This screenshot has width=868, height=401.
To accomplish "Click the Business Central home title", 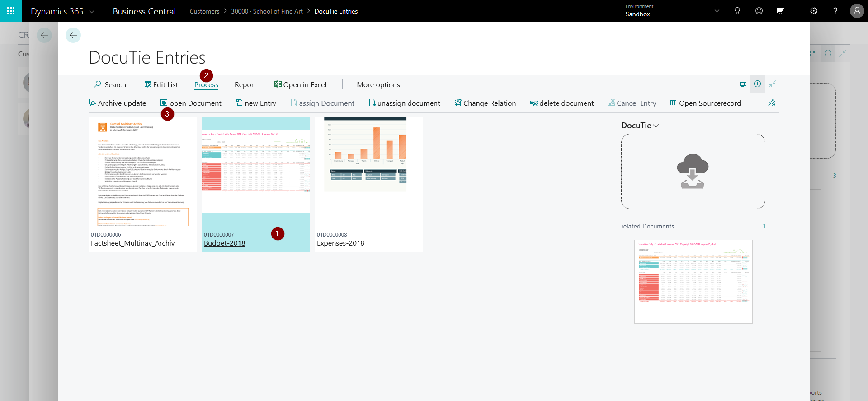I will (144, 11).
